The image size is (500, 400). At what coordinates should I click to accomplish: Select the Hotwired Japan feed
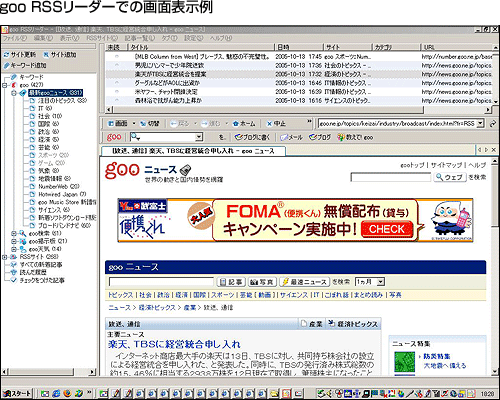[x=62, y=194]
